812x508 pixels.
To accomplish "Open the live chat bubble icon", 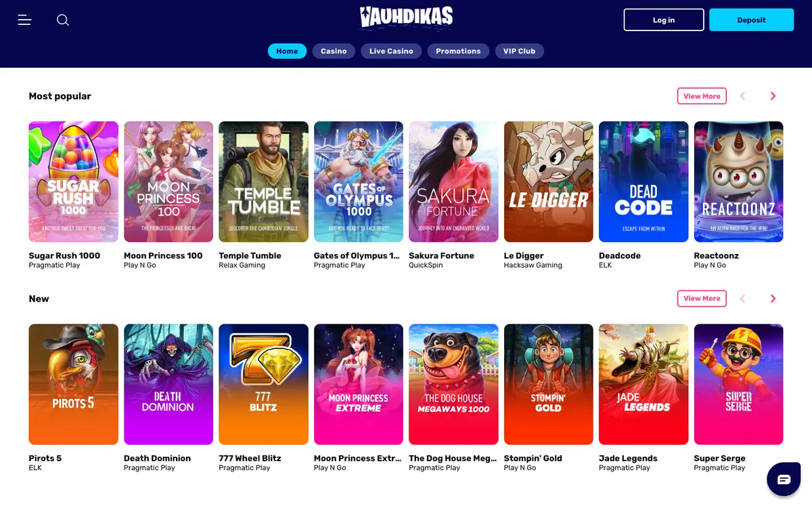I will tap(784, 480).
